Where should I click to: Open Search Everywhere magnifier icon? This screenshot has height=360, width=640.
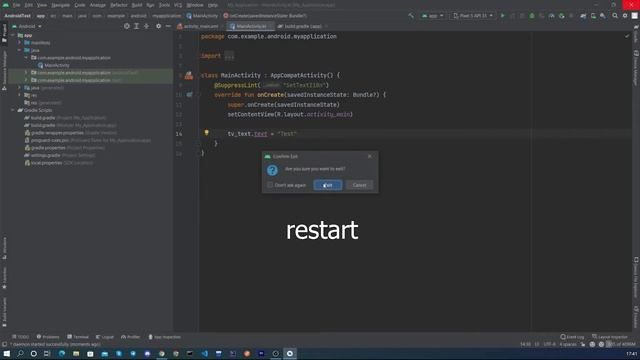pyautogui.click(x=615, y=16)
